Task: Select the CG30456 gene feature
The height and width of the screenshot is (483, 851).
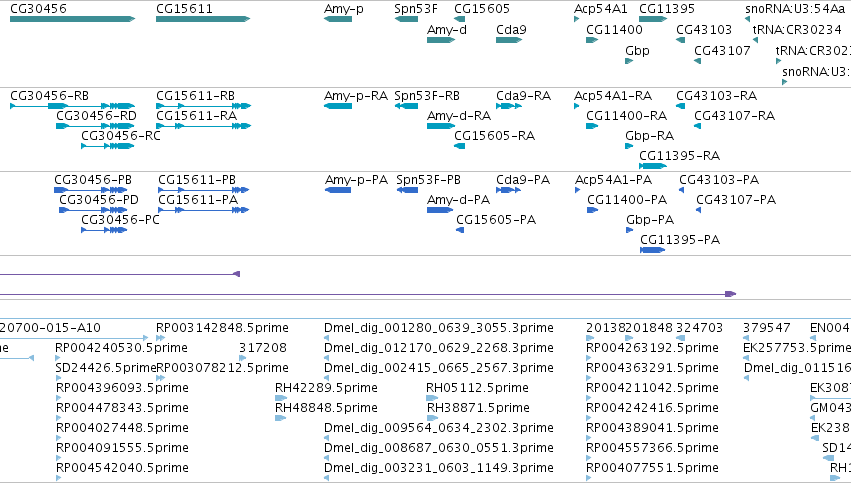Action: pos(72,19)
